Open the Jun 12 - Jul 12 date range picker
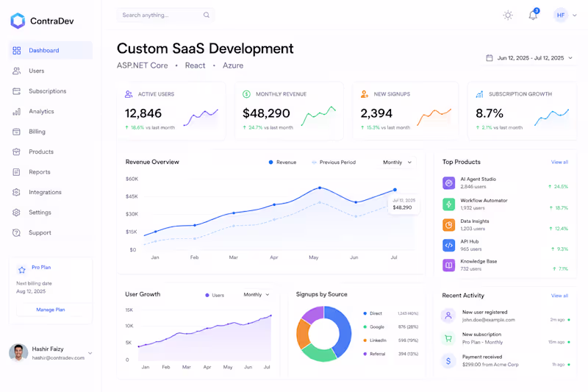 click(530, 58)
